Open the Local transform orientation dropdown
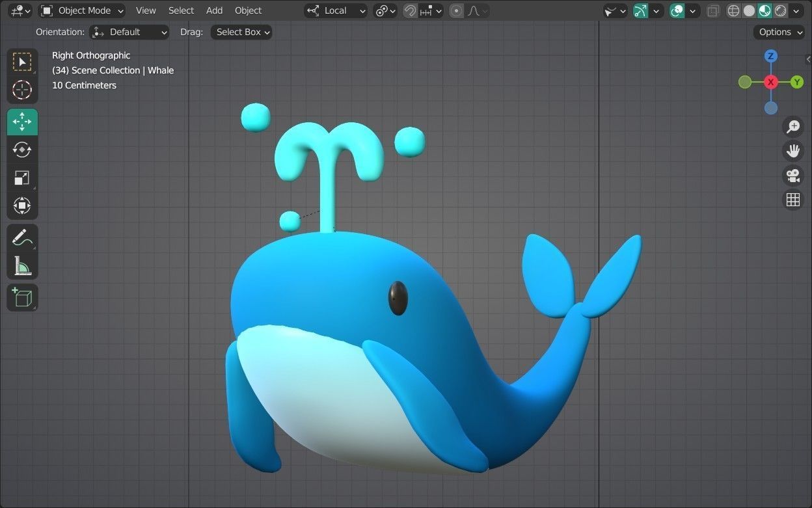Image resolution: width=812 pixels, height=508 pixels. click(336, 10)
